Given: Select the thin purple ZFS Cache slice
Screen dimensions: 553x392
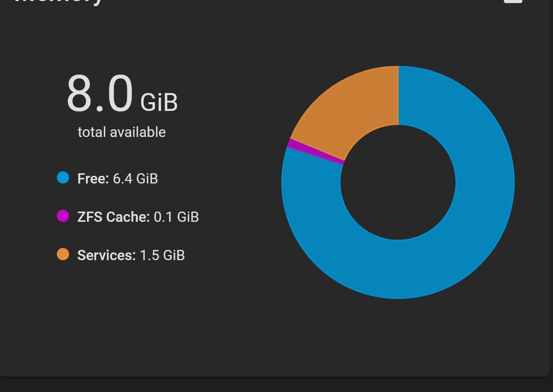Looking at the screenshot, I should pyautogui.click(x=315, y=151).
